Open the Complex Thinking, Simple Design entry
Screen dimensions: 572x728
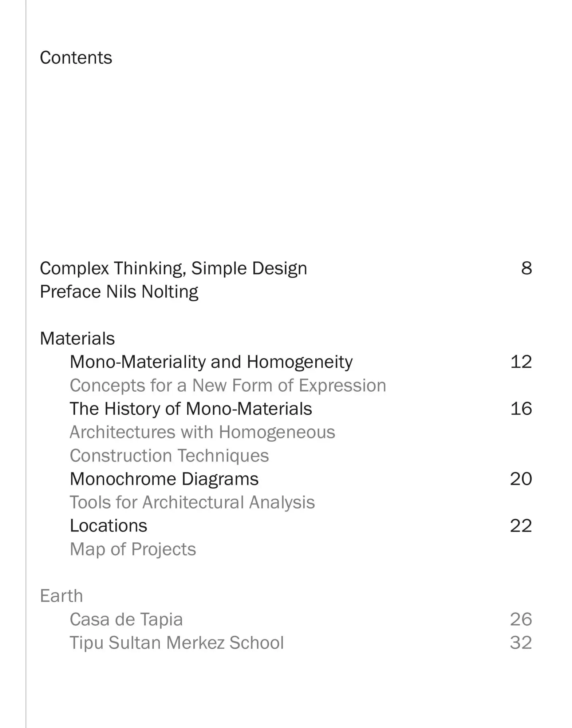pyautogui.click(x=173, y=269)
